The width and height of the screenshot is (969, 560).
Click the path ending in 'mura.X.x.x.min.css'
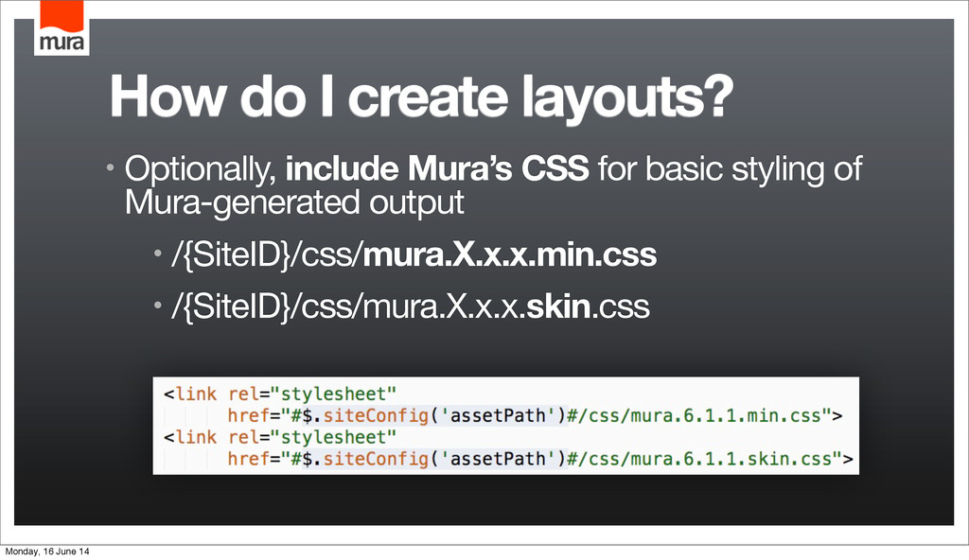414,255
